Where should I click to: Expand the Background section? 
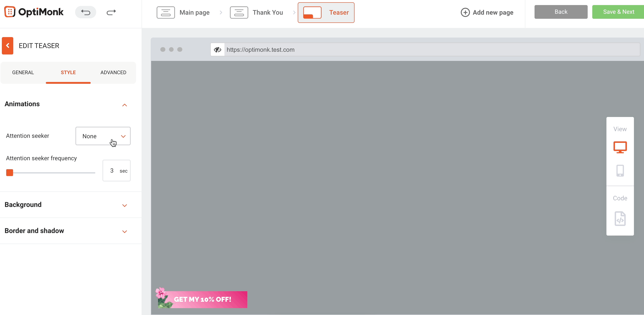pos(125,205)
